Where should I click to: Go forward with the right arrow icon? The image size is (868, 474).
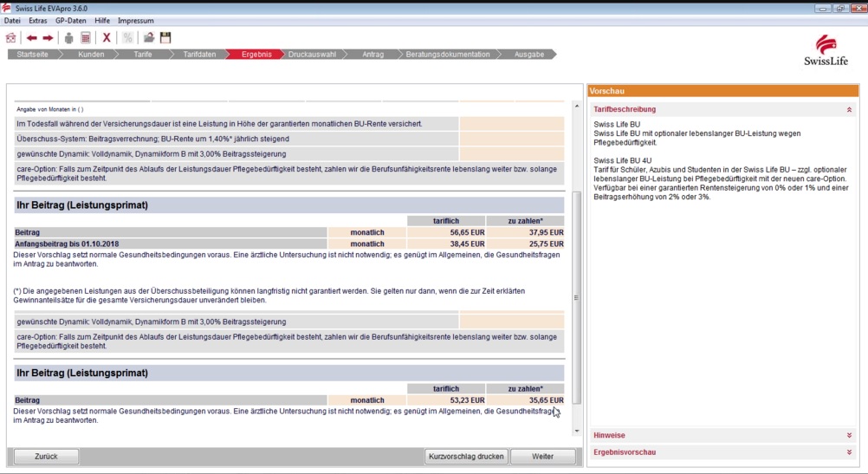[x=48, y=38]
